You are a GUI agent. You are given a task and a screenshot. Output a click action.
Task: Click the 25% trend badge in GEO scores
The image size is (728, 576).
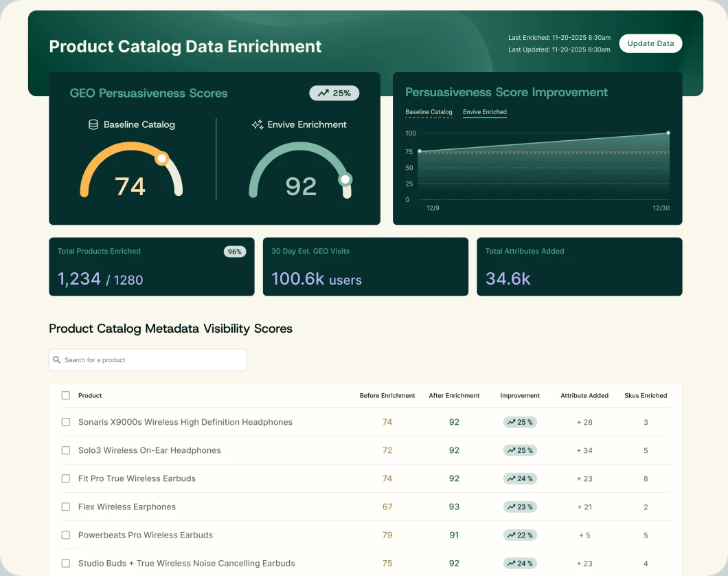(x=334, y=93)
